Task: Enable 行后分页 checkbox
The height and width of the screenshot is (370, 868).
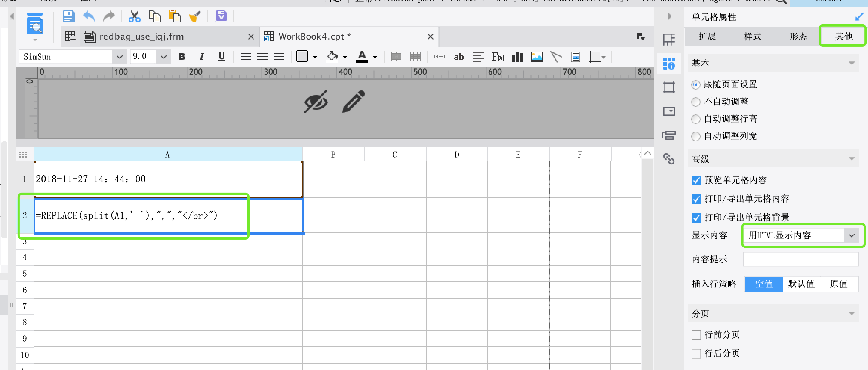Action: tap(696, 354)
